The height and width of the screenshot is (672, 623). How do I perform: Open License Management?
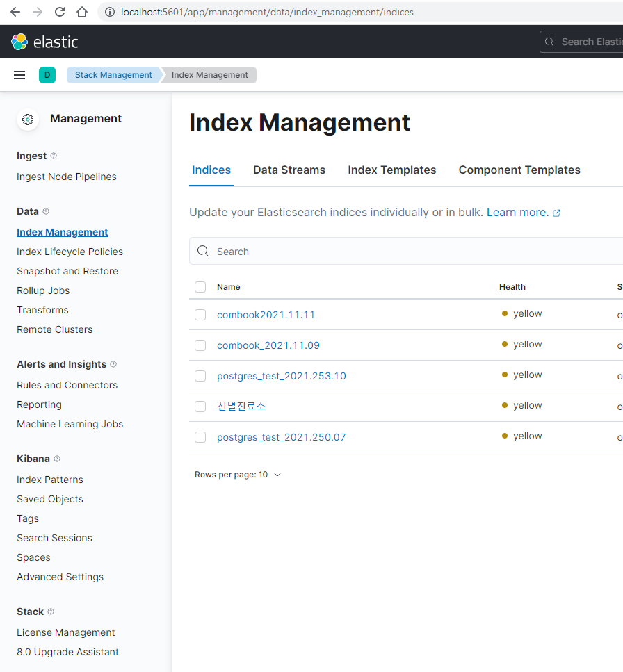pyautogui.click(x=65, y=632)
